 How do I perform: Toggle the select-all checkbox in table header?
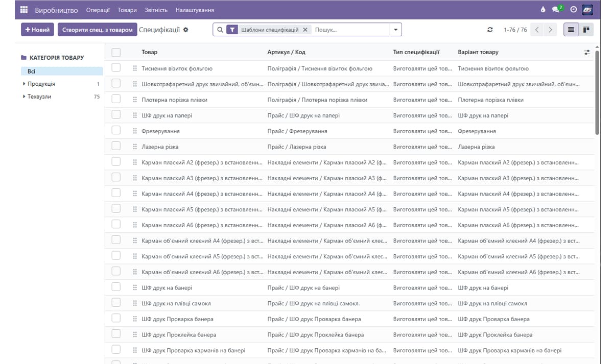pyautogui.click(x=116, y=52)
